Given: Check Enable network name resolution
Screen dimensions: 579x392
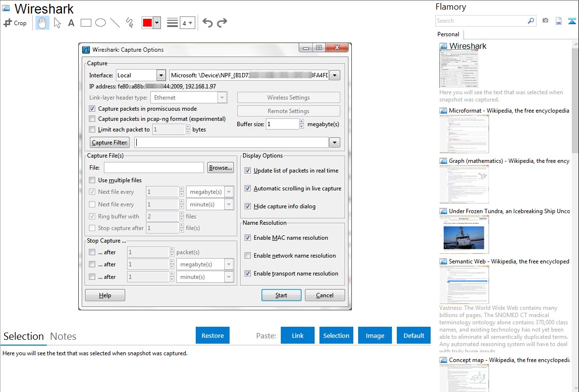Looking at the screenshot, I should [248, 256].
